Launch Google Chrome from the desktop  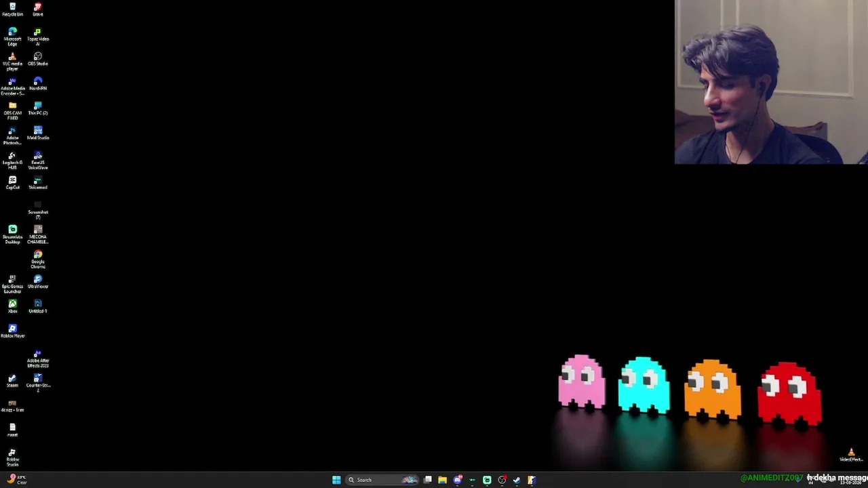click(38, 260)
